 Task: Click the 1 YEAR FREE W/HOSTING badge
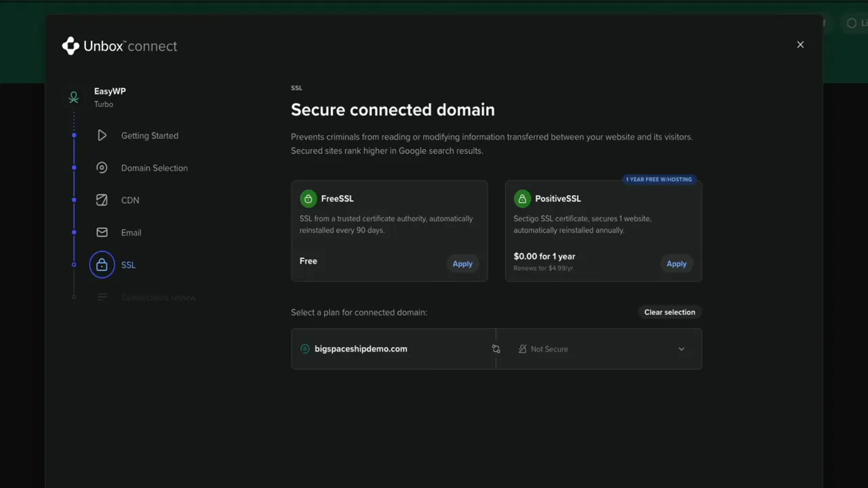point(659,180)
